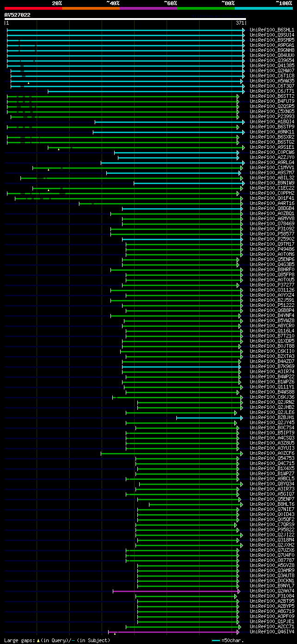The height and width of the screenshot is (644, 297).
Task: Click the cyan ~100% identity legend bar
Action: pyautogui.click(x=263, y=8)
